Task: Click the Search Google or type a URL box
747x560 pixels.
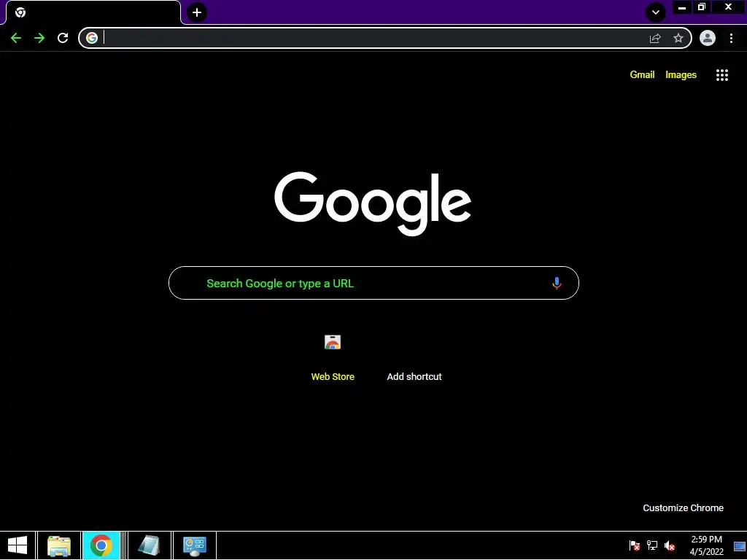Action: [x=373, y=283]
